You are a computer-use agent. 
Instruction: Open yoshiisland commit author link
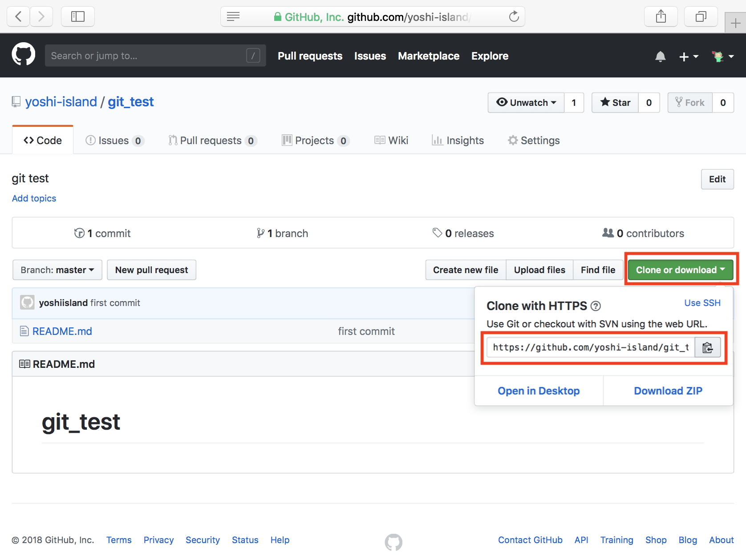[x=63, y=303]
